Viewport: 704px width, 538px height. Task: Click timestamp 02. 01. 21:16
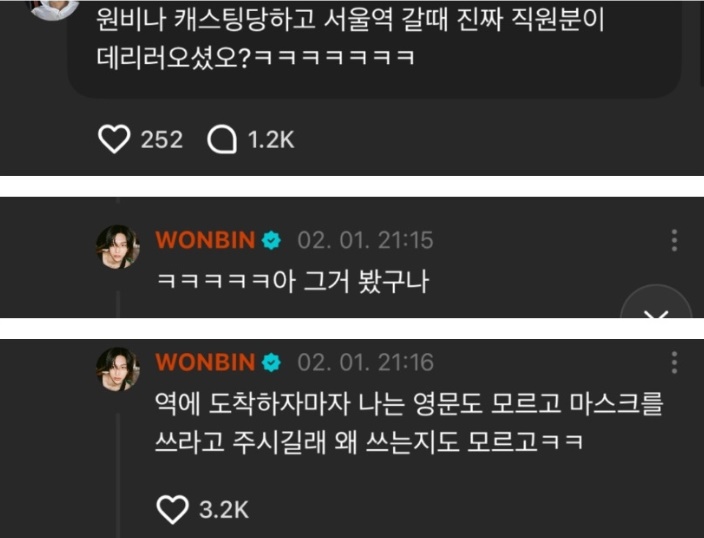click(x=365, y=362)
